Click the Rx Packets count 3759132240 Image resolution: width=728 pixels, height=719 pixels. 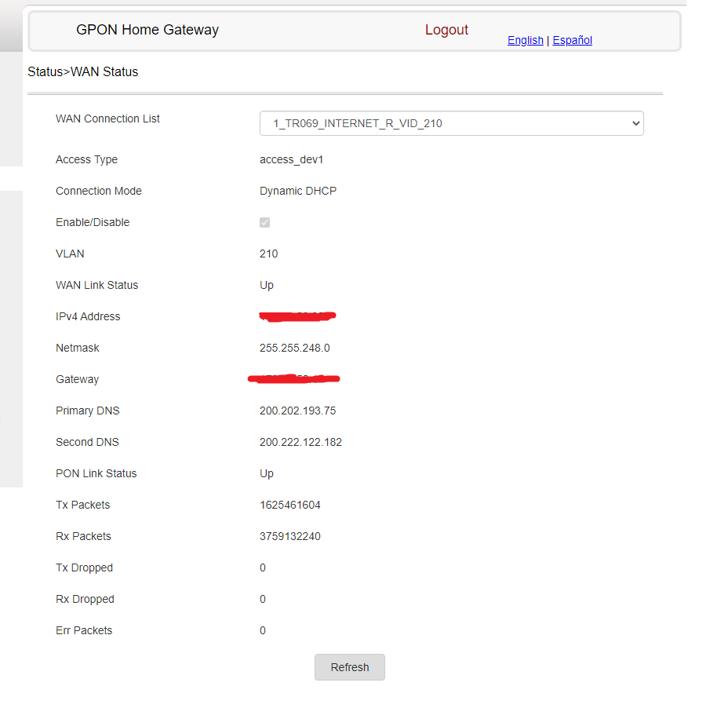[x=290, y=536]
